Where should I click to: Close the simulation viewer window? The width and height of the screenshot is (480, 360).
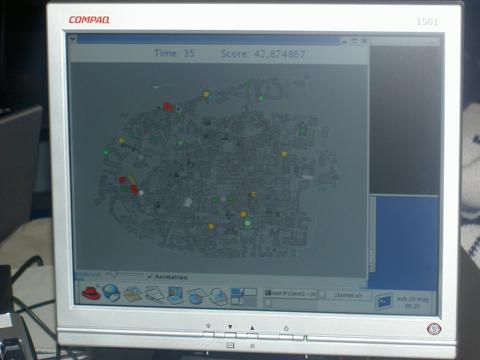tap(364, 41)
